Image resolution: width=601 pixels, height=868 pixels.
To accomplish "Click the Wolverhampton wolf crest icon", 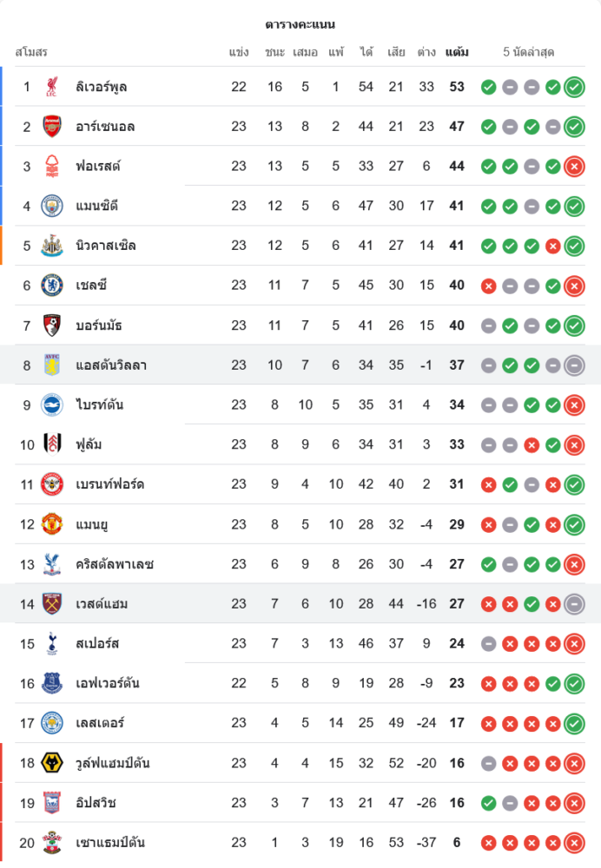I will [52, 763].
